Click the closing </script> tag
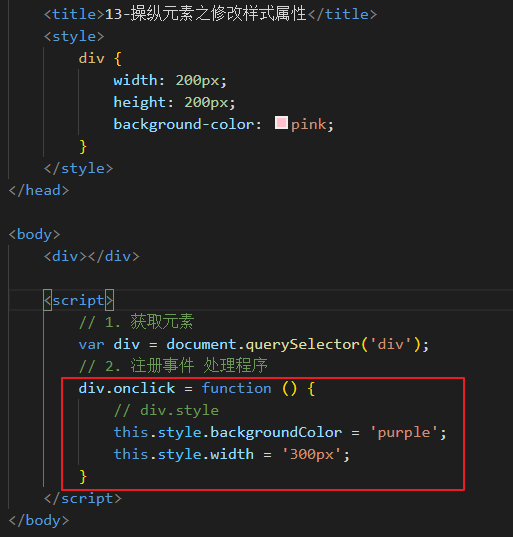 coord(83,498)
